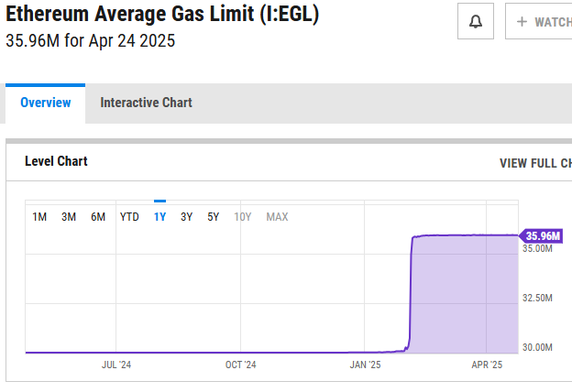
Task: Select the 6M time range
Action: [x=98, y=217]
